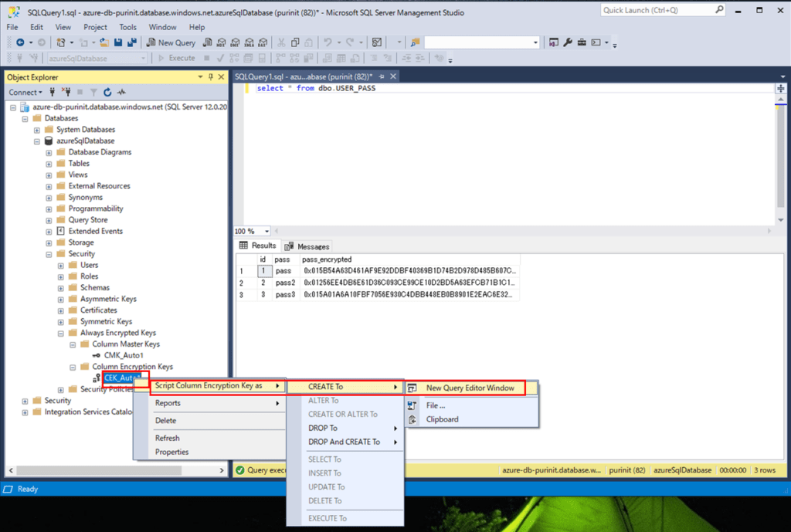791x532 pixels.
Task: Click the Open File folder icon
Action: tap(104, 43)
